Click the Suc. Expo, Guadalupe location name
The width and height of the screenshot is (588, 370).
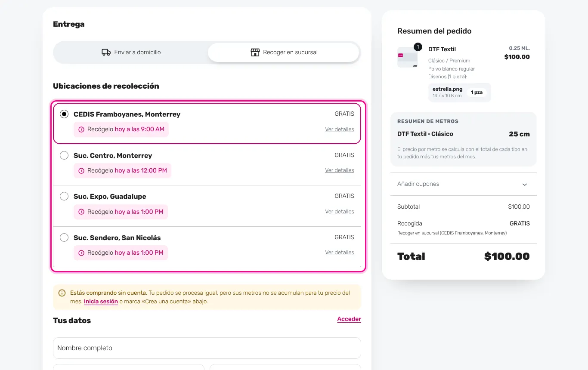(110, 197)
